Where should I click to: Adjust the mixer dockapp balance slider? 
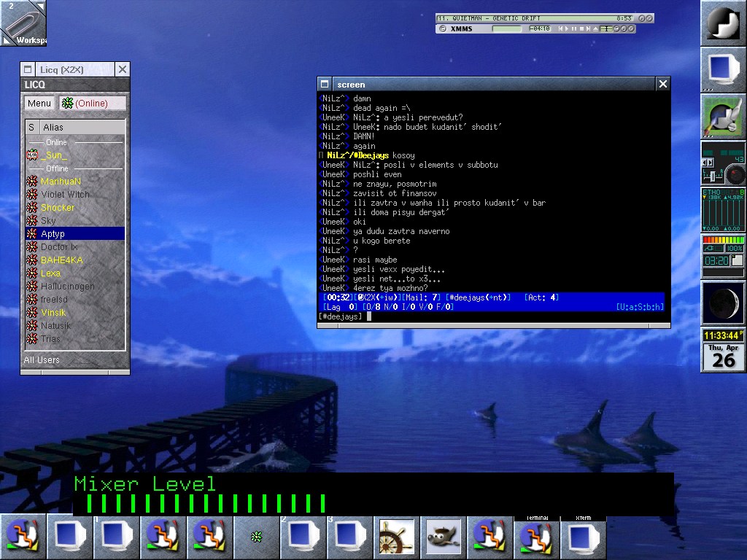(712, 176)
